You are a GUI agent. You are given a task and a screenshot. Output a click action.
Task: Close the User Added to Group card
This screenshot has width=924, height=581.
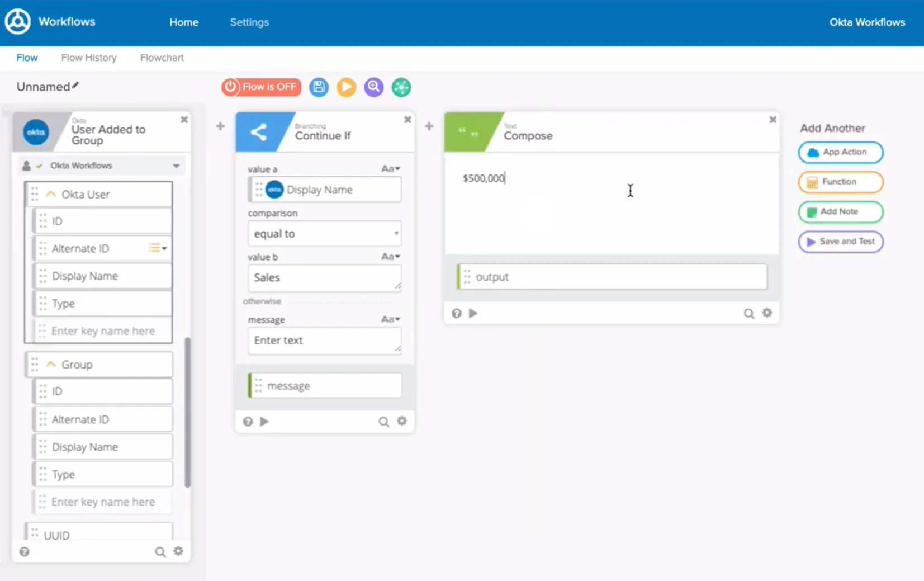coord(184,120)
